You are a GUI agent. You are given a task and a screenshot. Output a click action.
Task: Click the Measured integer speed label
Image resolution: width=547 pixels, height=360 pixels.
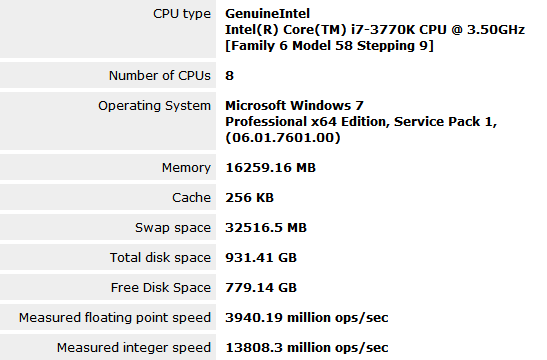click(134, 348)
